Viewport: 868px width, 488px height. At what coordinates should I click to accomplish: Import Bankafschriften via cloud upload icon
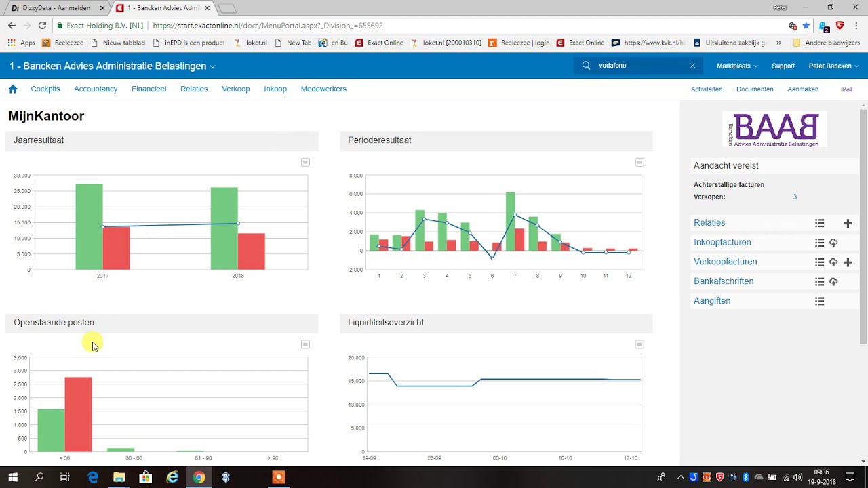coord(834,282)
